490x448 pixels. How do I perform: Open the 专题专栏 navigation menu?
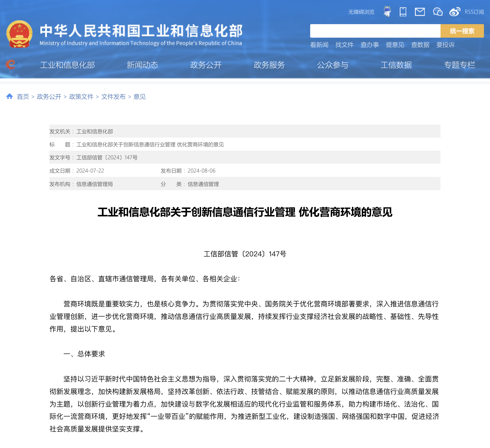coord(459,65)
